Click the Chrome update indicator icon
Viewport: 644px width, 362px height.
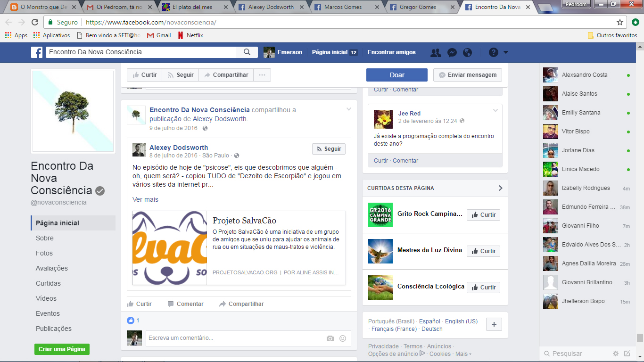(635, 22)
